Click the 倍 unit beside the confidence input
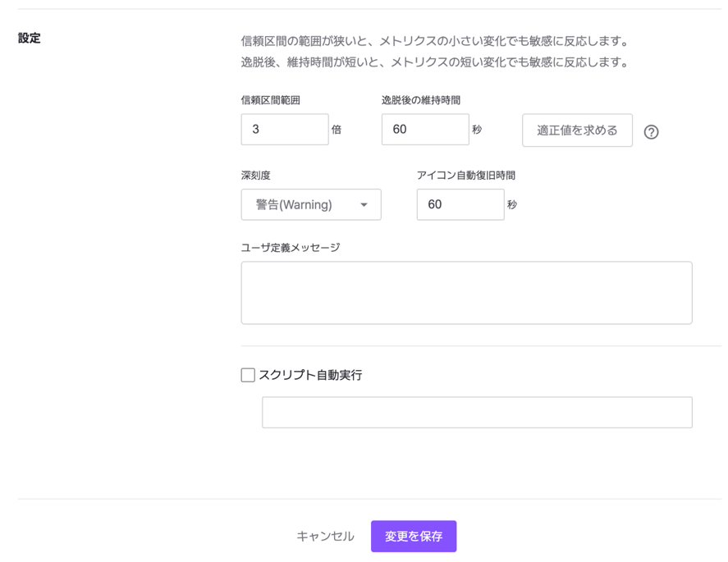728x562 pixels. [337, 130]
